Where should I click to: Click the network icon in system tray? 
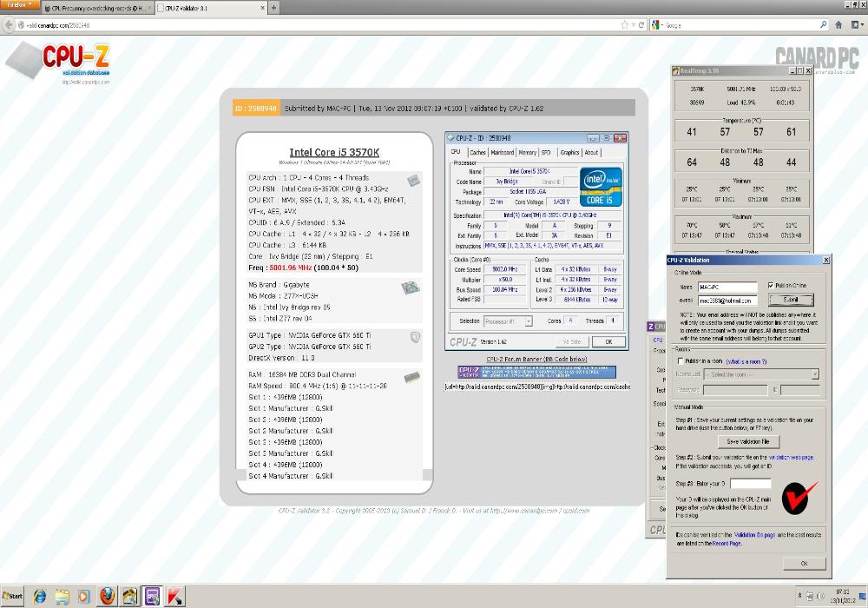tap(809, 596)
